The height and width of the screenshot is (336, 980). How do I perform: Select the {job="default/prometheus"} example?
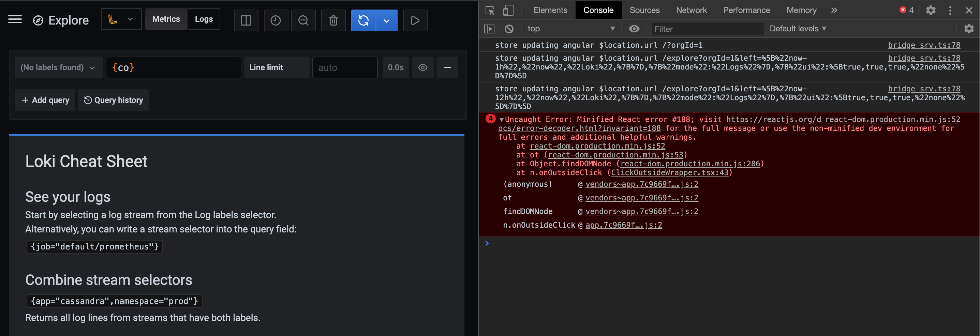tap(94, 247)
